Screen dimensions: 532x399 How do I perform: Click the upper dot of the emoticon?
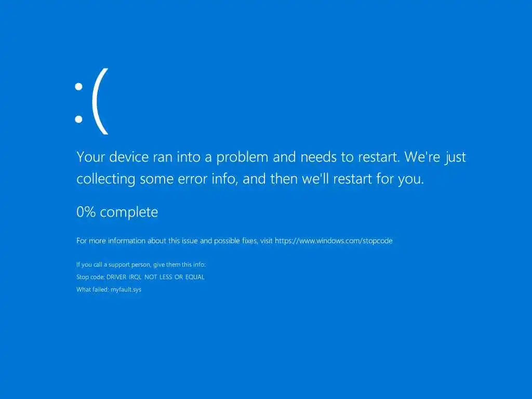click(x=79, y=87)
